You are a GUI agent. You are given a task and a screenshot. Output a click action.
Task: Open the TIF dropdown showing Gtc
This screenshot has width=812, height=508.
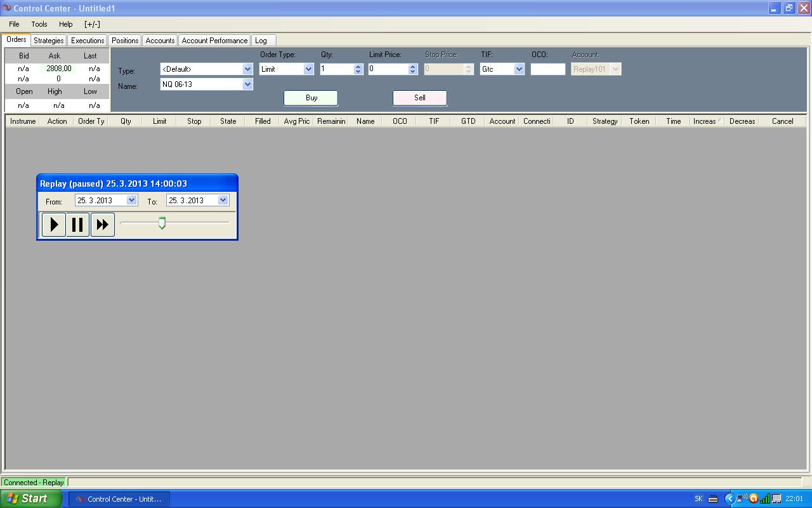click(519, 69)
